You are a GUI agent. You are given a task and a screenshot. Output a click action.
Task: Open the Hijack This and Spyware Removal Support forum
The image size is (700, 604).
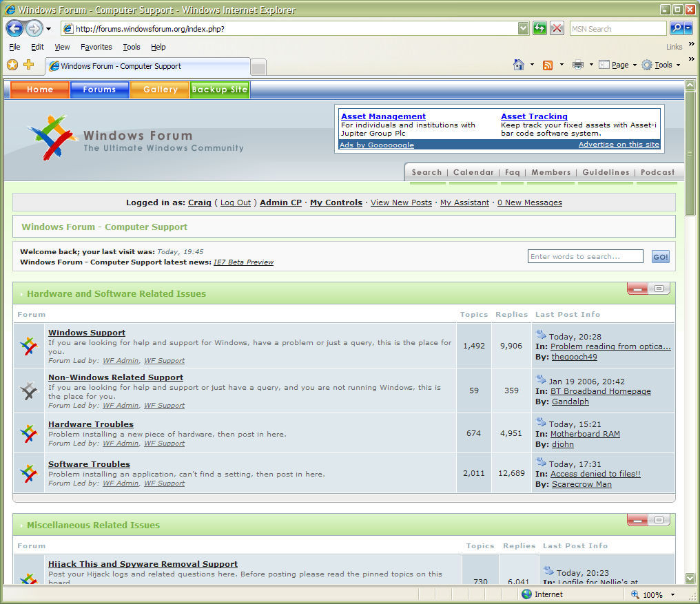(143, 564)
